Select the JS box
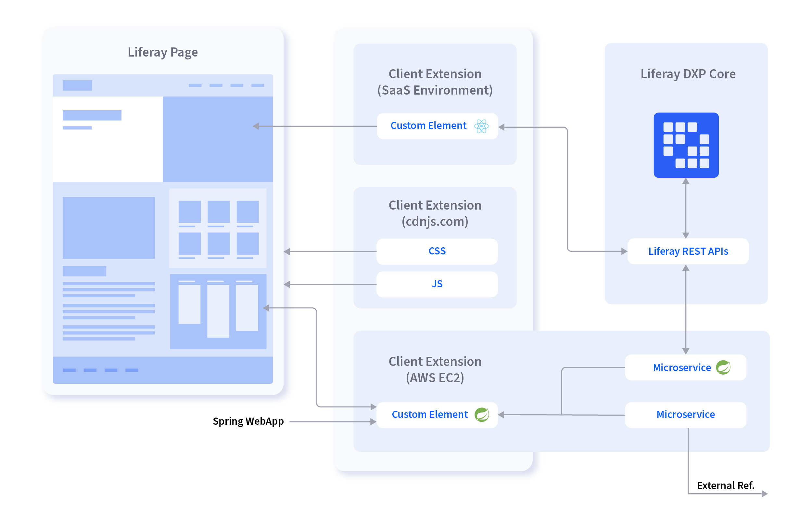Viewport: 812px width, 517px height. (437, 284)
